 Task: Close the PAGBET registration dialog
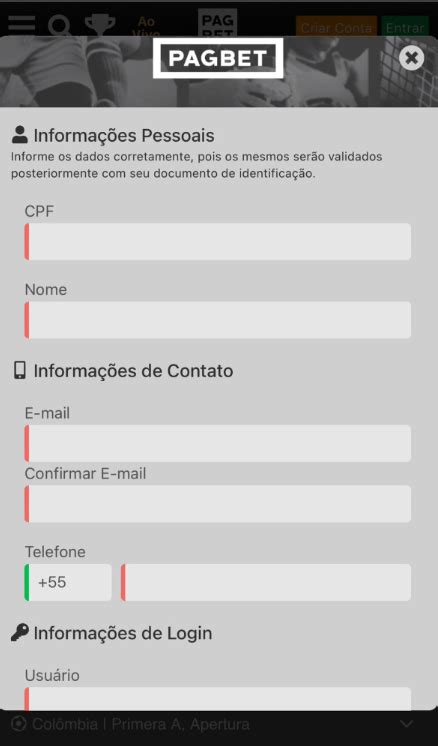(411, 58)
